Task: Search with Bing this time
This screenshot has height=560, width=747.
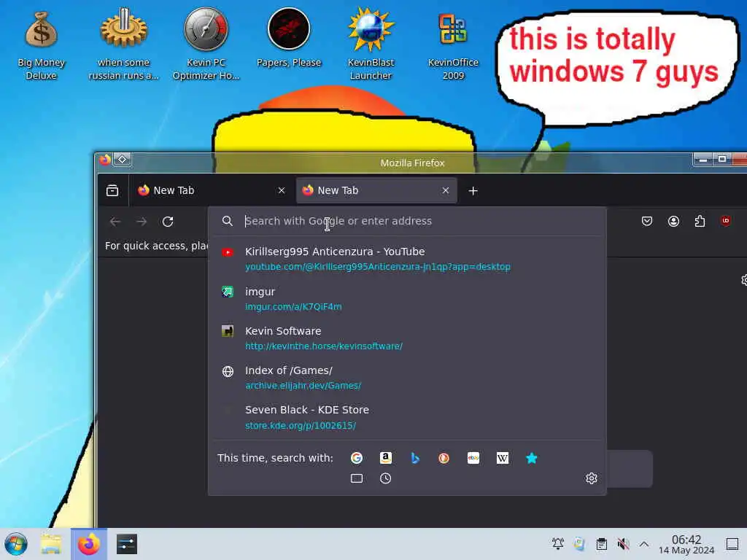Action: pyautogui.click(x=415, y=458)
